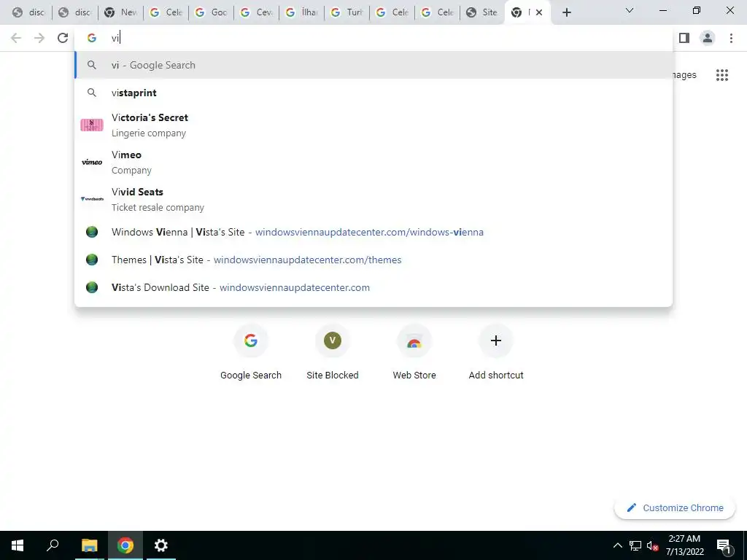Switch to the 'Site' tab
The image size is (747, 560).
tap(482, 13)
